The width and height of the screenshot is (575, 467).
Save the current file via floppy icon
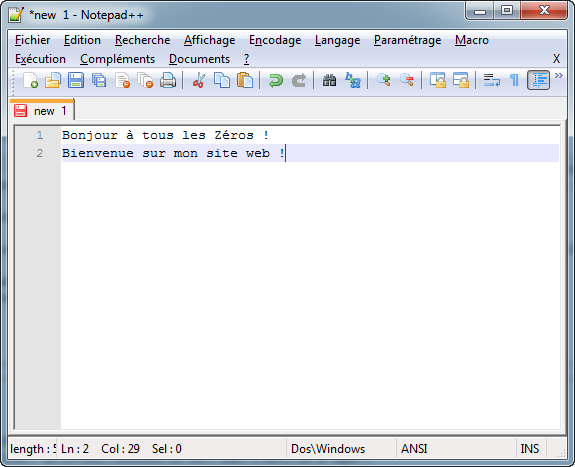click(76, 80)
